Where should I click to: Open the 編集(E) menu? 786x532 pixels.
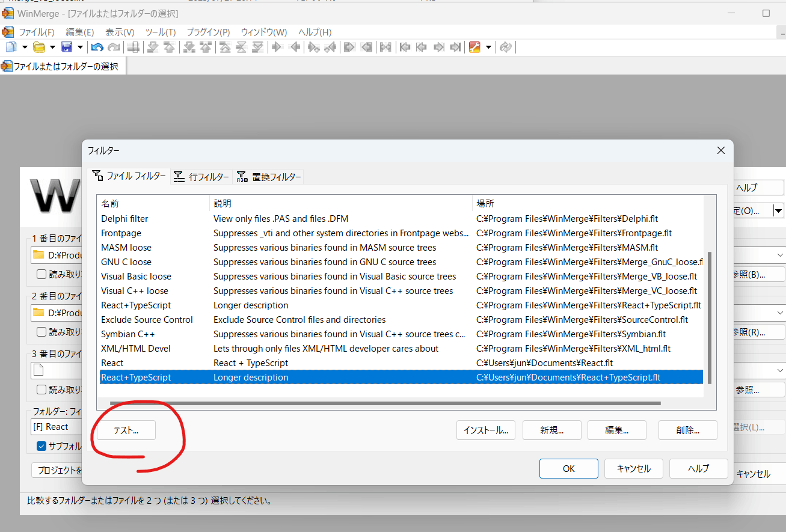80,32
